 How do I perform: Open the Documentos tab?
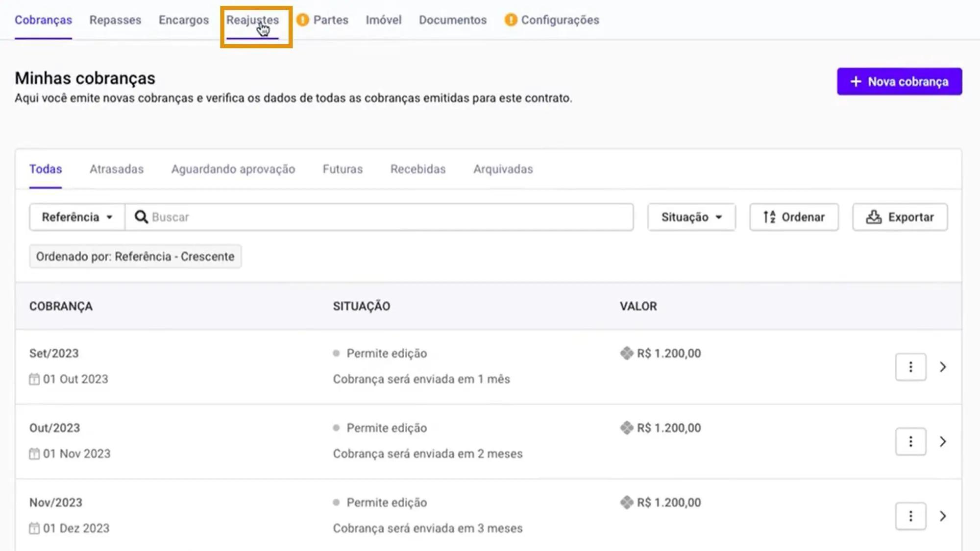(x=453, y=20)
